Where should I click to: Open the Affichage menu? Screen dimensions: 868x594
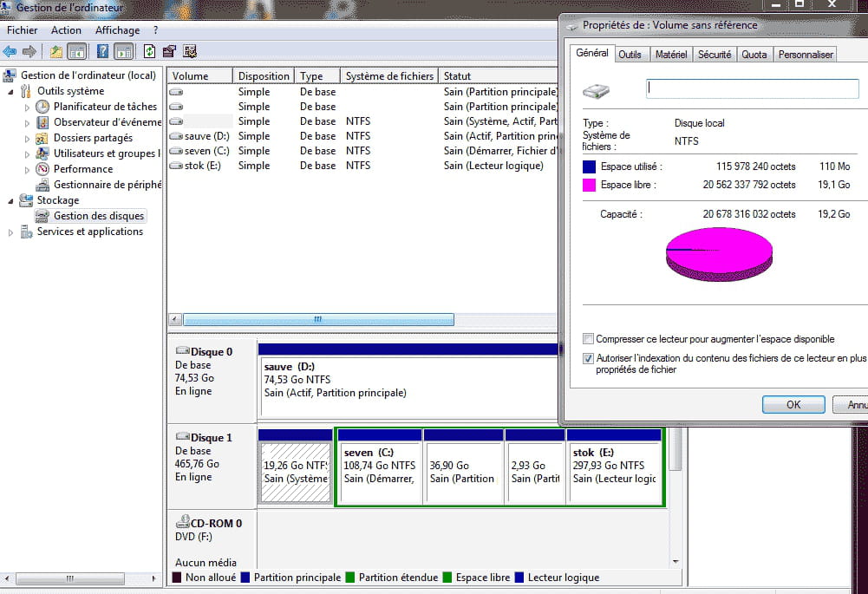click(x=117, y=30)
